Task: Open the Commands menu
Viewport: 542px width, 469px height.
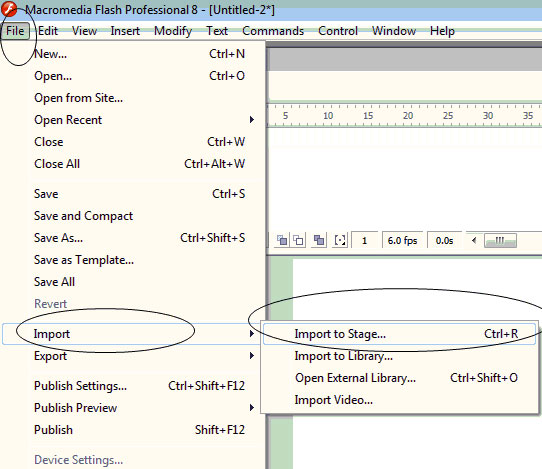Action: tap(273, 31)
